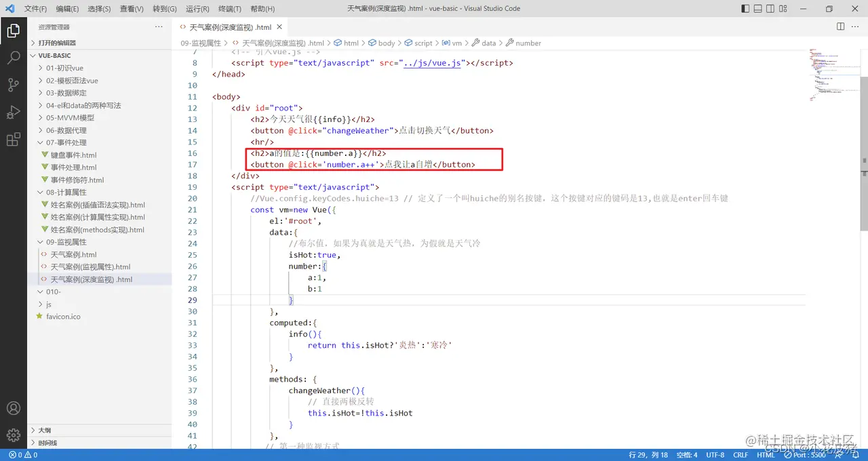The width and height of the screenshot is (868, 461).
Task: Open 姓名案例(插值语法实现).html file
Action: click(100, 205)
